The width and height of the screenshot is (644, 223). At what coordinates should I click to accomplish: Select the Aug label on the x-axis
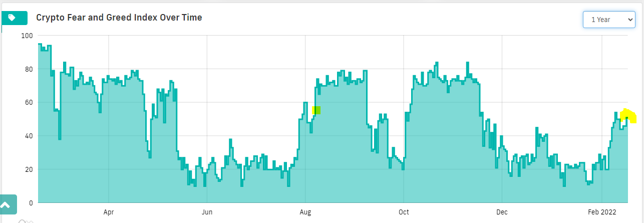(x=305, y=212)
